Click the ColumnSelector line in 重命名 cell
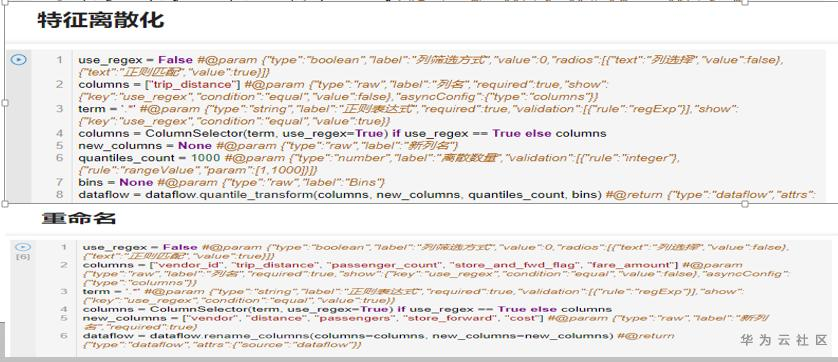Image resolution: width=838 pixels, height=362 pixels. [x=347, y=309]
